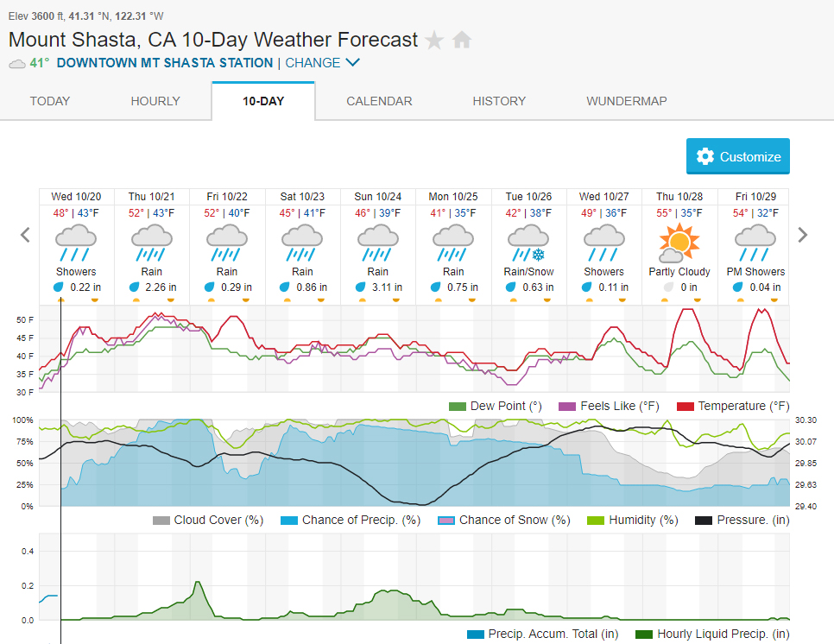Viewport: 834px width, 644px height.
Task: Click the Dew Point color swatch
Action: pyautogui.click(x=458, y=407)
